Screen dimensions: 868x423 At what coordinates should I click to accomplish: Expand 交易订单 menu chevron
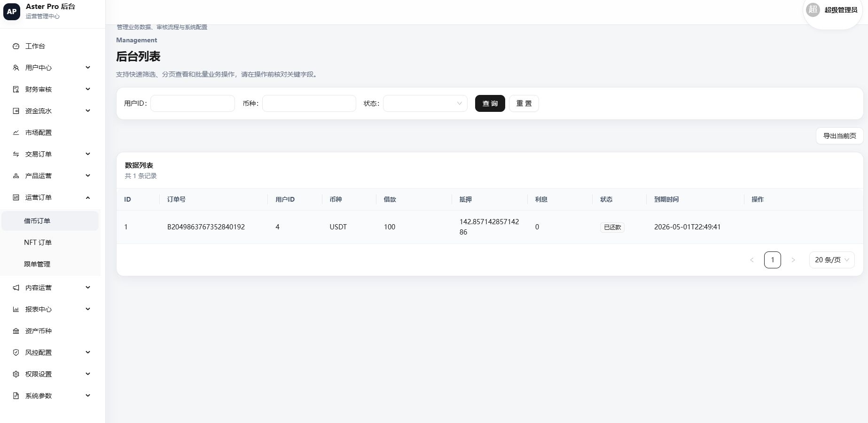point(88,154)
